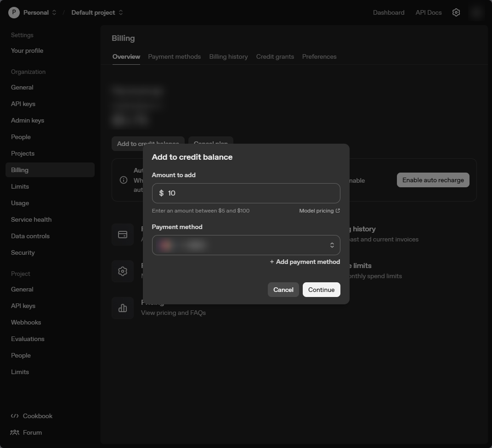Click Add payment method link
492x448 pixels.
[305, 262]
